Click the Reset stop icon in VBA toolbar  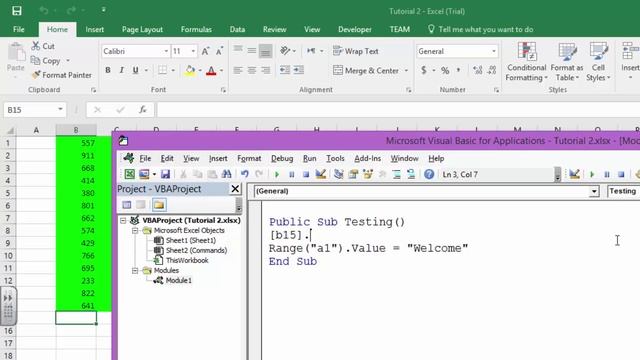click(306, 175)
